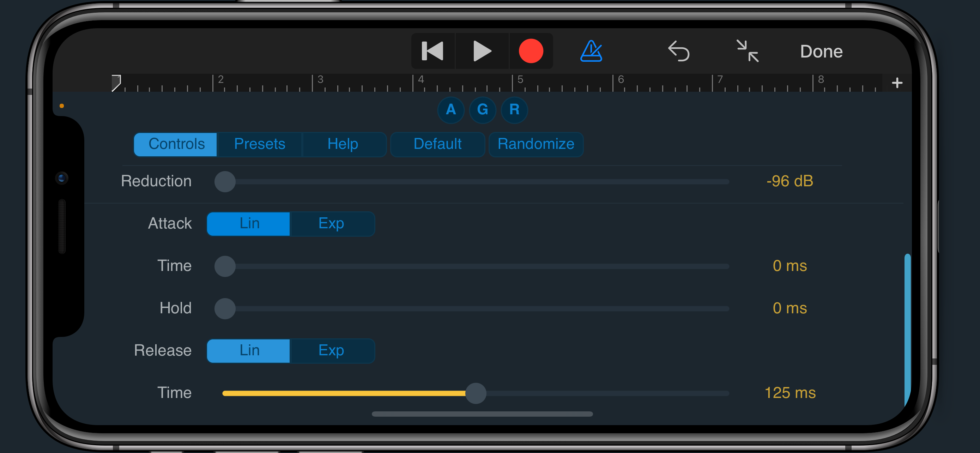Viewport: 980px width, 453px height.
Task: Set Release curve to Lin
Action: click(249, 351)
